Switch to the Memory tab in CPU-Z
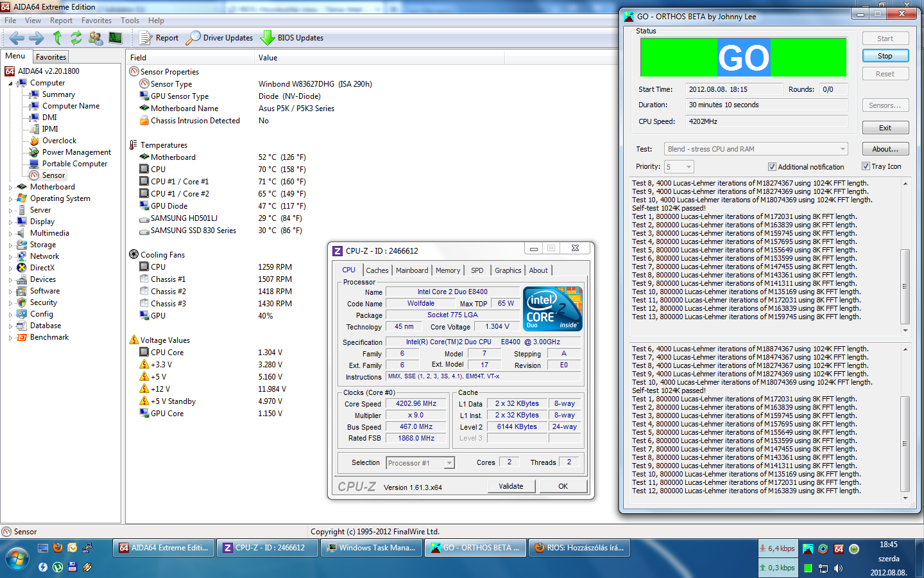 (448, 270)
